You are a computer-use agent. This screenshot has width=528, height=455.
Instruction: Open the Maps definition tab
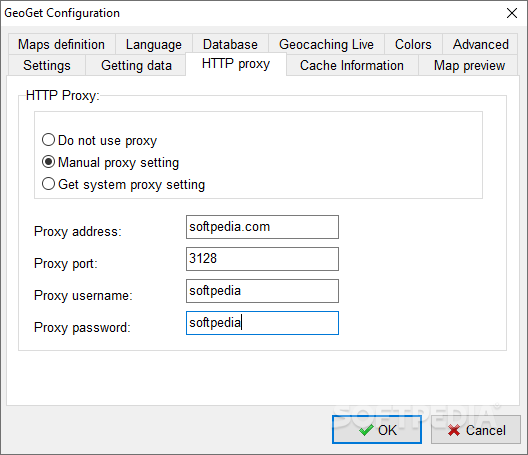(x=62, y=44)
